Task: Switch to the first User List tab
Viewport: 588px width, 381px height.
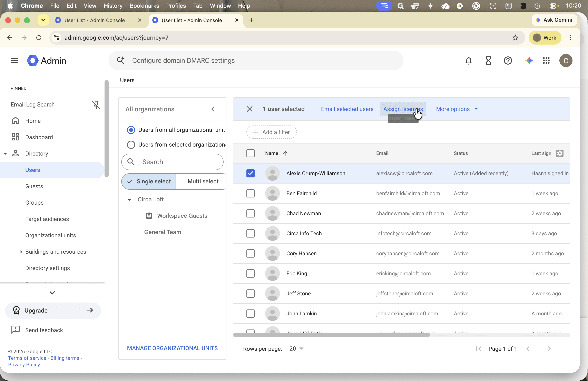Action: [95, 20]
